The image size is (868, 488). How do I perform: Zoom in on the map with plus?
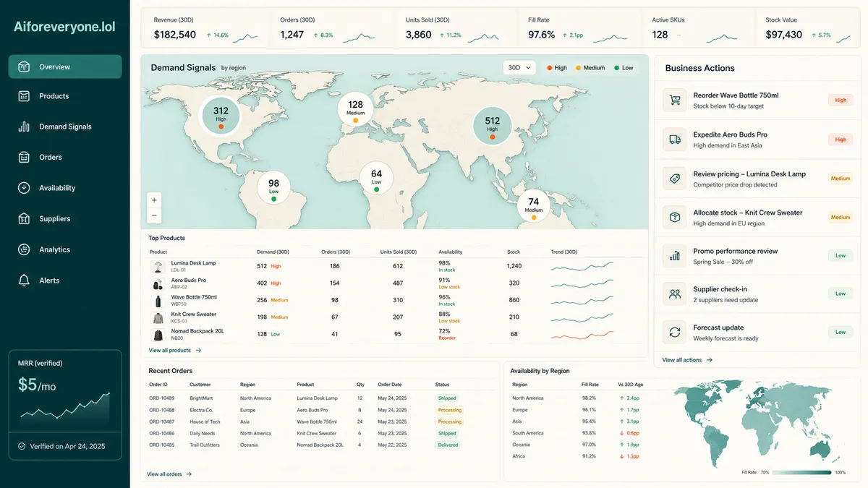tap(154, 200)
